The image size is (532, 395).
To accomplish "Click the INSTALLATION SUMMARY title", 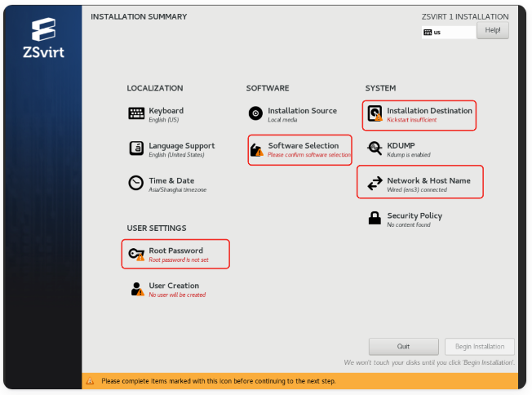I will coord(139,16).
